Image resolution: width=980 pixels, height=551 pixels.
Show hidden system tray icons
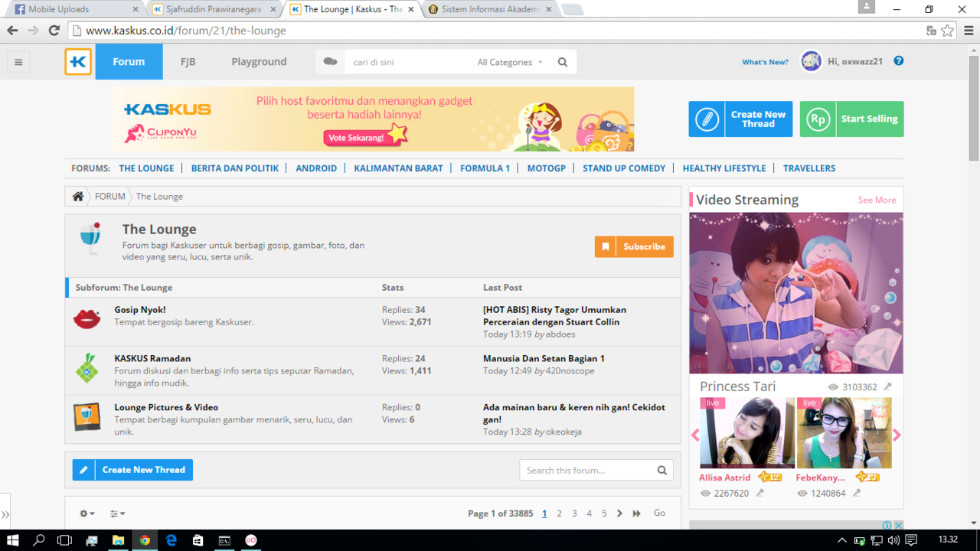click(x=842, y=540)
